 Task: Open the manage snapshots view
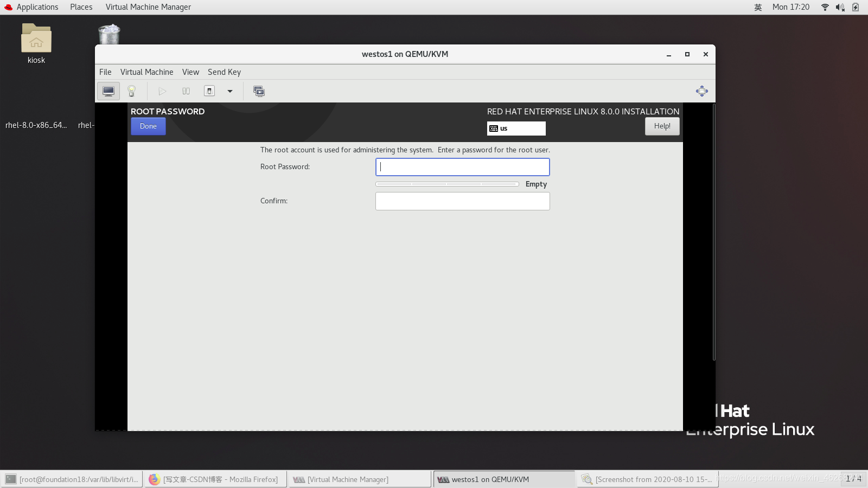259,91
